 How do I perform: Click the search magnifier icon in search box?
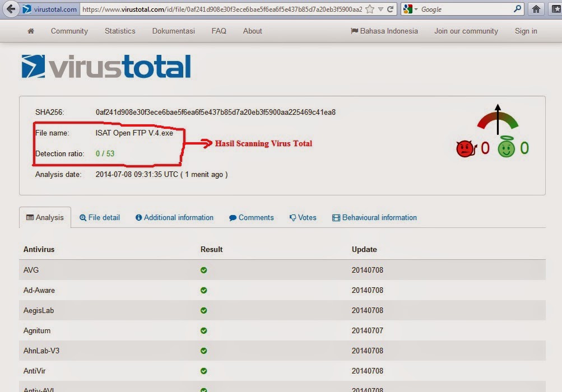click(x=517, y=9)
